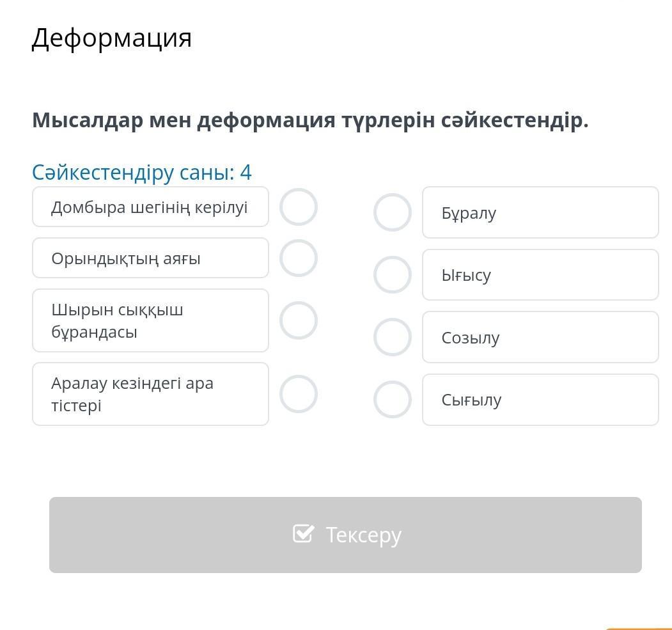Select circle left of Ығысу
This screenshot has height=630, width=672.
coord(392,275)
